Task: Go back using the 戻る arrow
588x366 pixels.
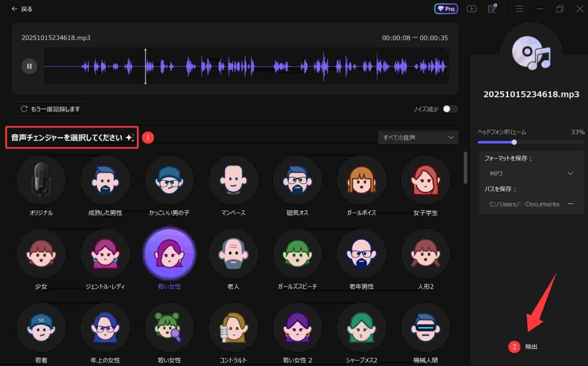Action: coord(22,9)
